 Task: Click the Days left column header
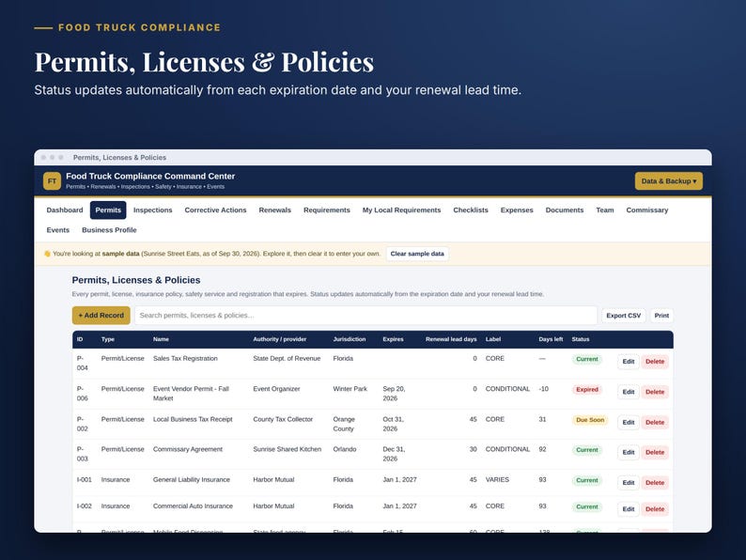(551, 339)
